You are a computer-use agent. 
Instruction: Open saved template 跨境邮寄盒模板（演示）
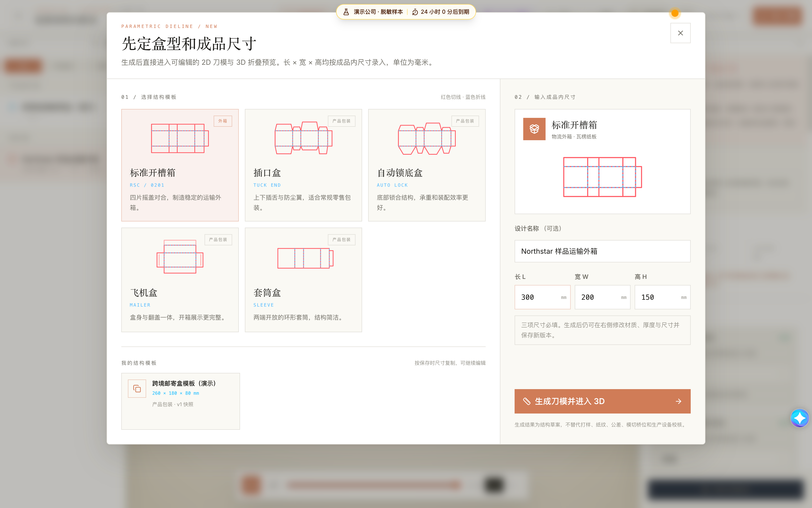pyautogui.click(x=180, y=401)
